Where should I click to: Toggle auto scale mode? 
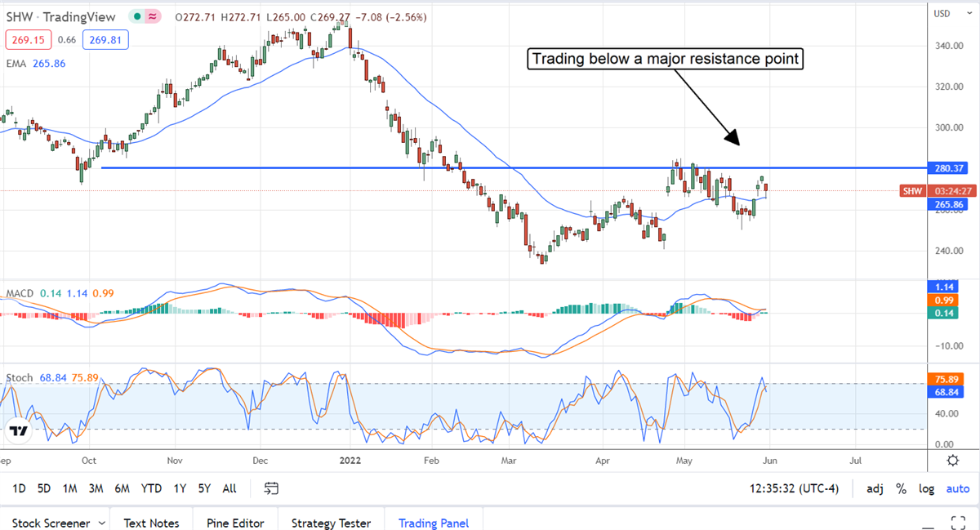[957, 488]
